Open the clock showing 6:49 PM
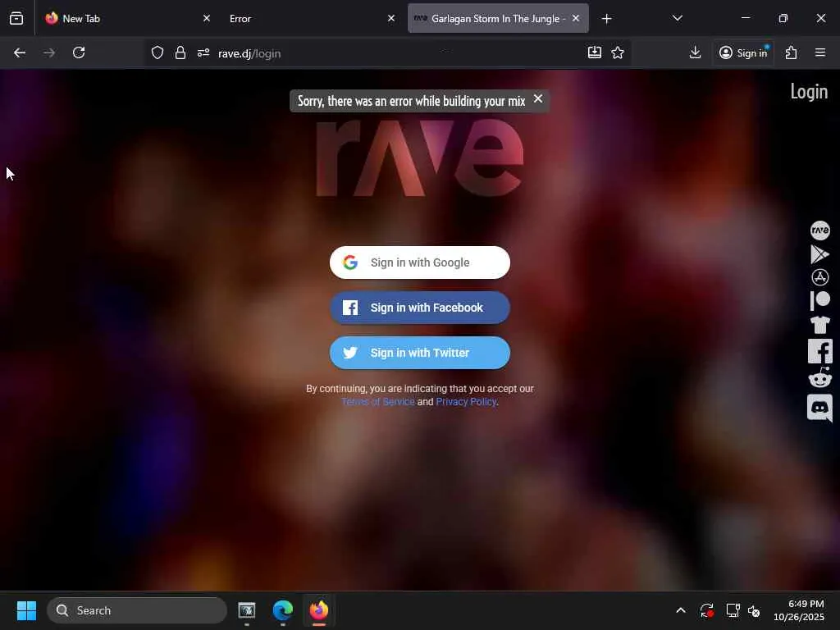This screenshot has width=840, height=630. click(x=799, y=610)
